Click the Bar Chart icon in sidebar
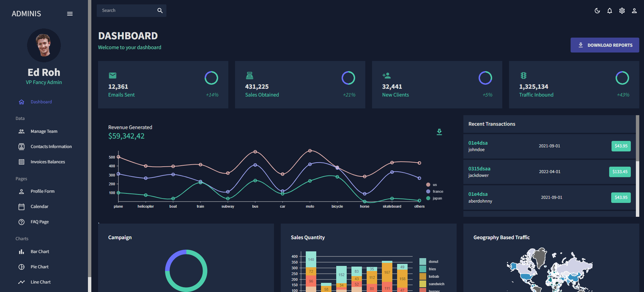The height and width of the screenshot is (292, 644). tap(22, 252)
